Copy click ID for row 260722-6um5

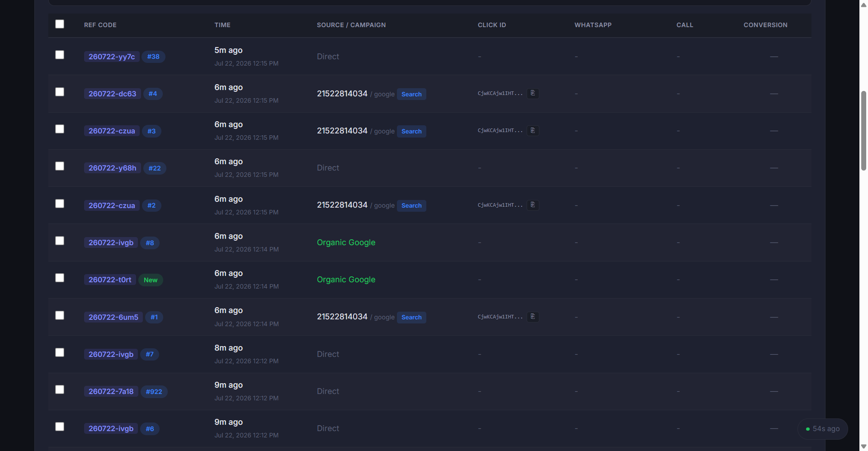(533, 317)
